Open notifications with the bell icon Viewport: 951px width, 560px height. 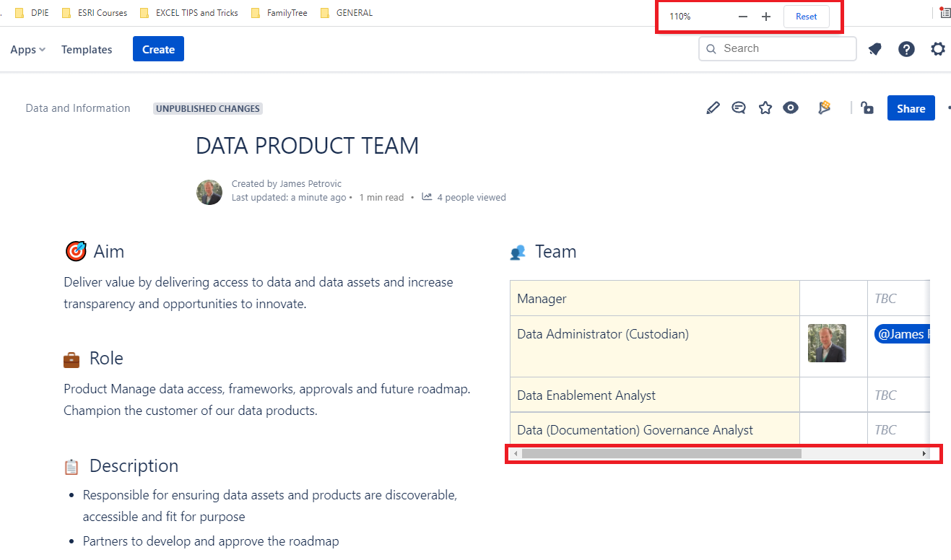(874, 48)
